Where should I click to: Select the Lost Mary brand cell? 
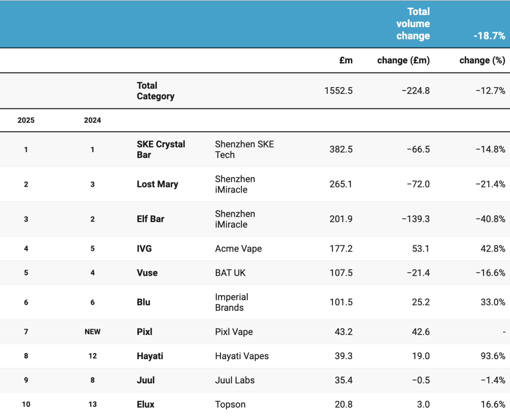click(x=157, y=184)
